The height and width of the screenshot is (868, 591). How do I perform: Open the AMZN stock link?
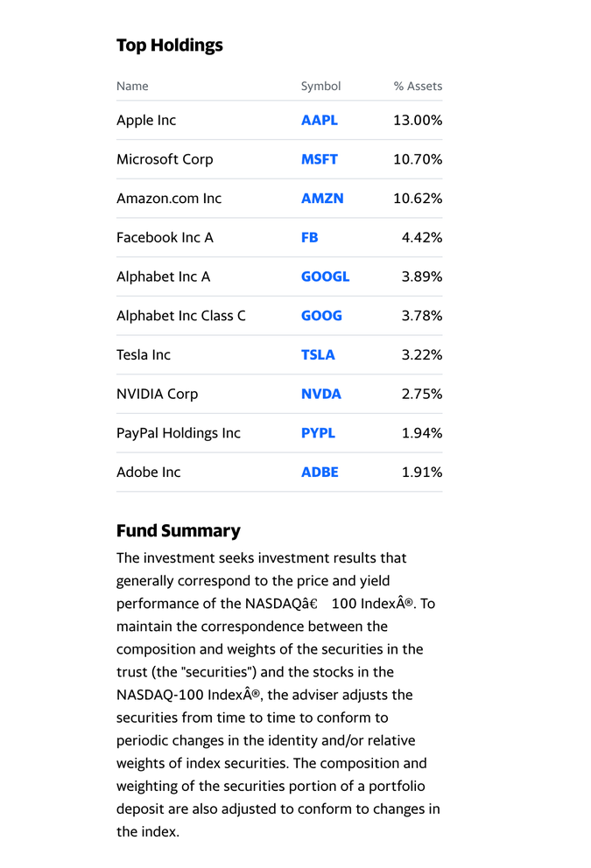pyautogui.click(x=322, y=199)
